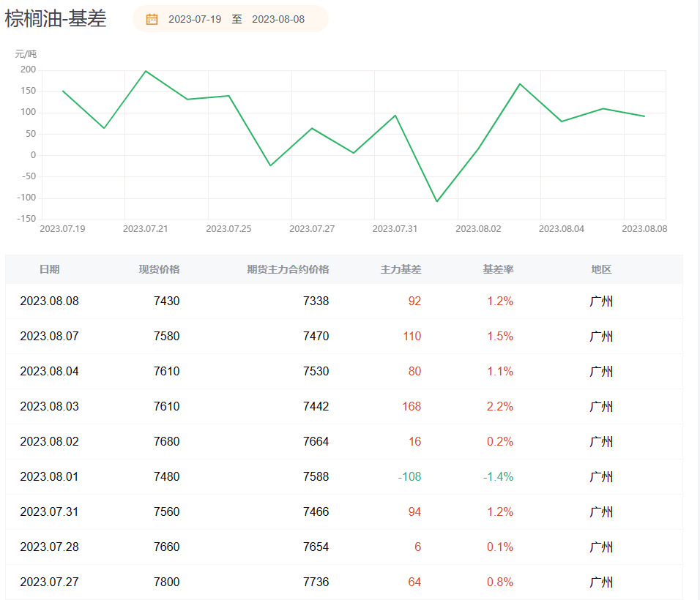Select the start date 2023-07-19 field
Viewport: 700px width, 600px height.
coord(195,19)
